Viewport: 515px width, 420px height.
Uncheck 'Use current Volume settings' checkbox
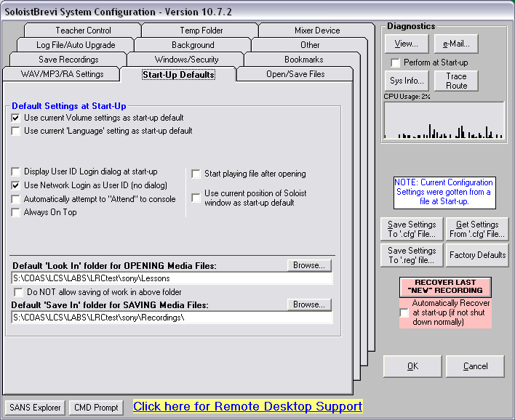(x=16, y=118)
